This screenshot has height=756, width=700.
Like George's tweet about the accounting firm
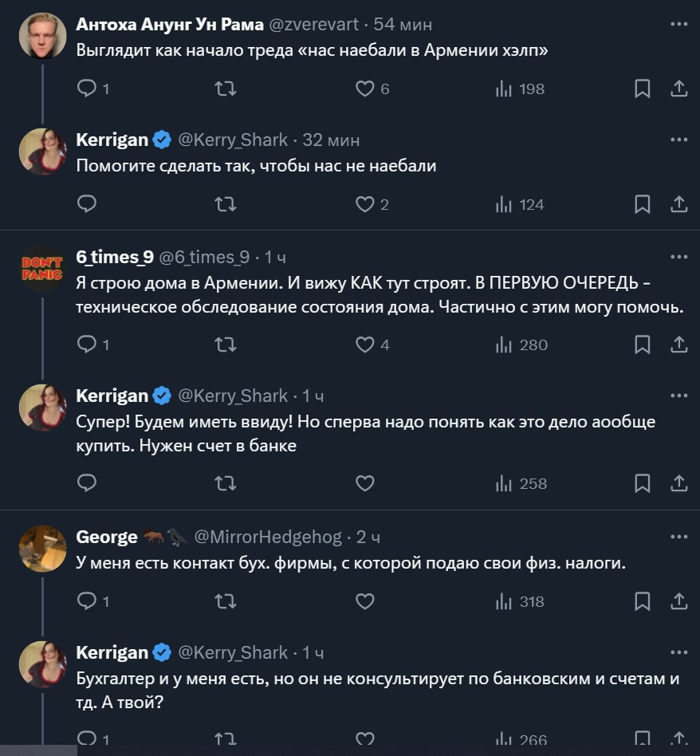coord(364,601)
